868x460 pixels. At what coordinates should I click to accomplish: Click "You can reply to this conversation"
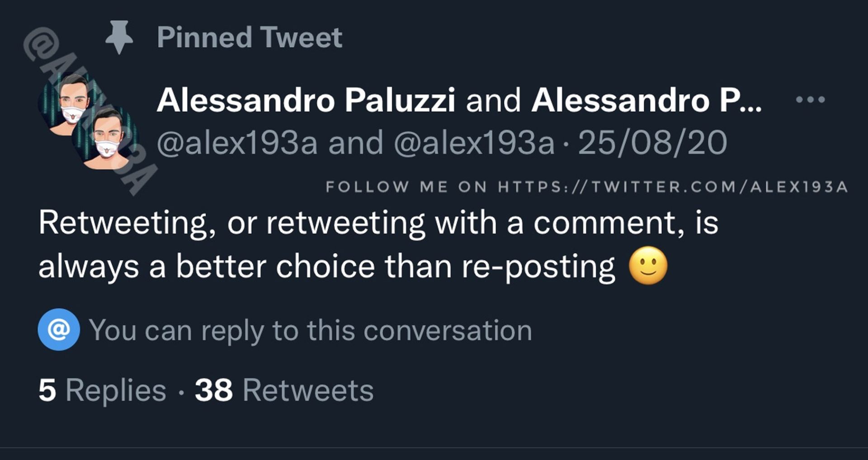point(311,330)
